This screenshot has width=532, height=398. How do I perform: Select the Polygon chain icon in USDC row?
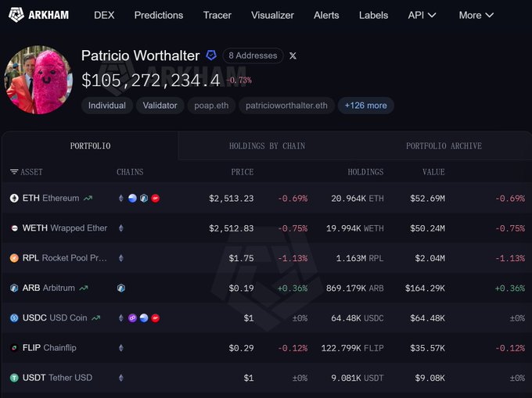133,318
